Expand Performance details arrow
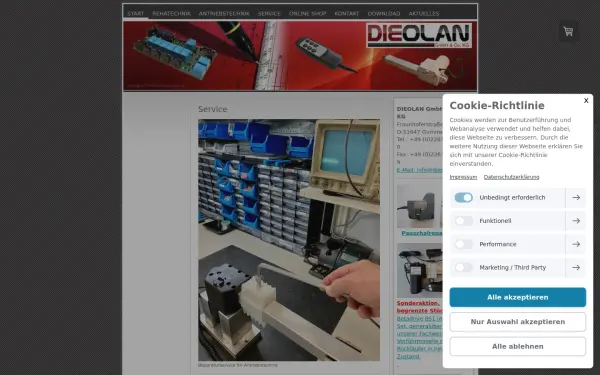600x375 pixels. (576, 244)
